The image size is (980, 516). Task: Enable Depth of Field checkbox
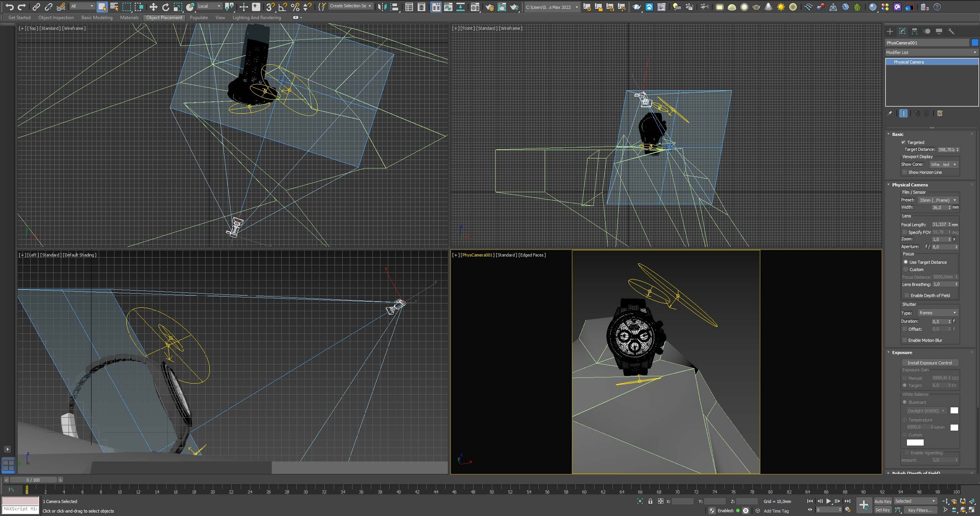[907, 296]
